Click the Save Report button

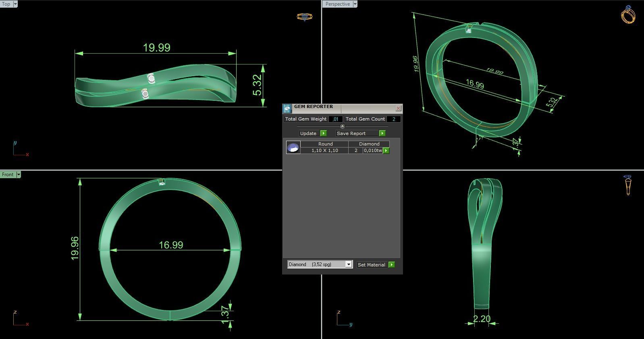(x=357, y=133)
